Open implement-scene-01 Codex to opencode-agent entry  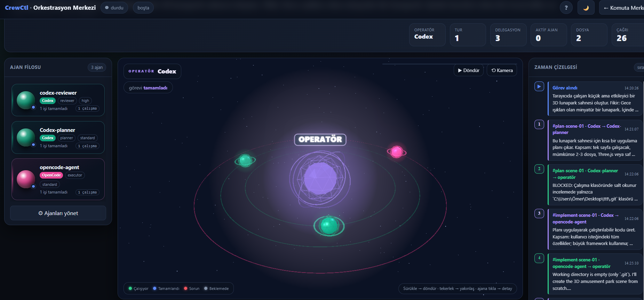tap(595, 229)
